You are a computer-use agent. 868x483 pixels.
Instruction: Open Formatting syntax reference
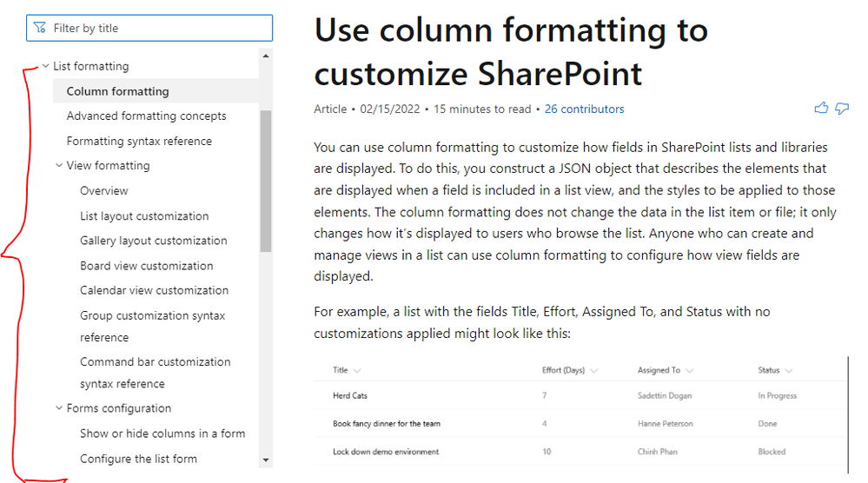tap(139, 141)
